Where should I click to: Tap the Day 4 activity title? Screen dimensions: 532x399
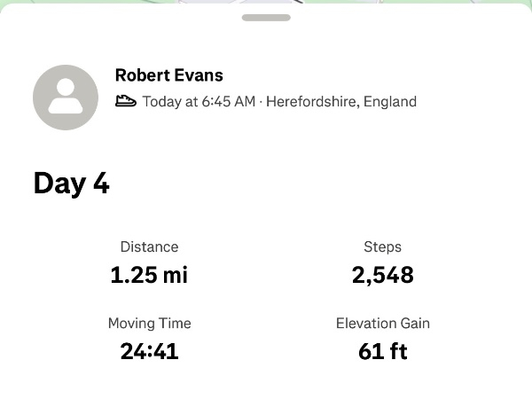[x=72, y=184]
